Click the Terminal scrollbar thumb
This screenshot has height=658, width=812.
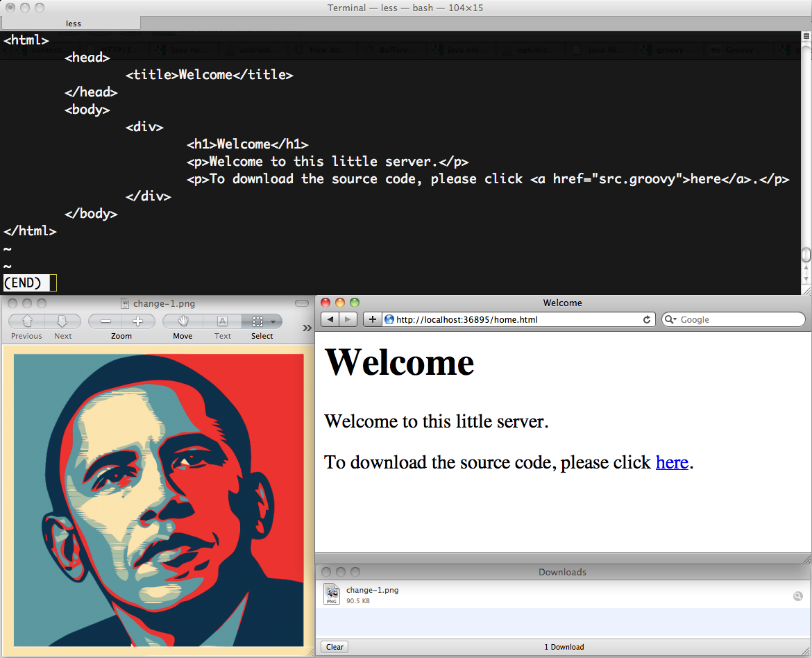coord(806,255)
